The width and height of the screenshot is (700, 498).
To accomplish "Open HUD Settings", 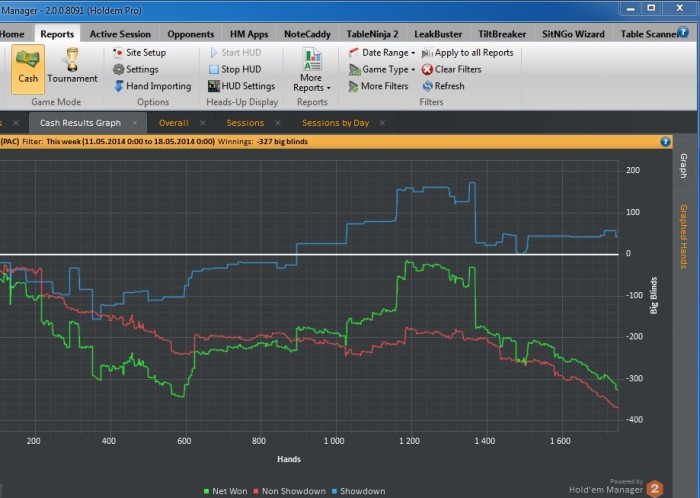I will [242, 86].
